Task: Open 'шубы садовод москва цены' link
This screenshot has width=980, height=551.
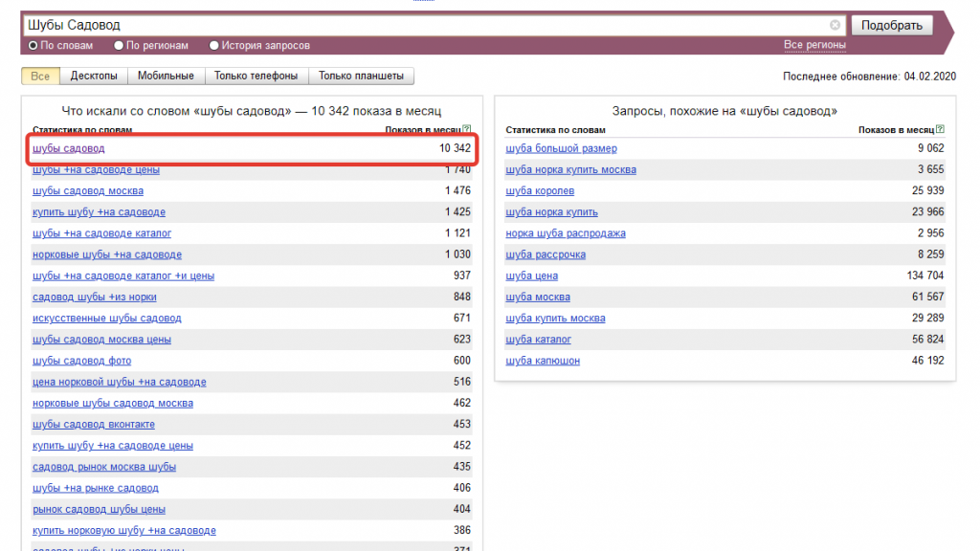Action: pos(101,340)
